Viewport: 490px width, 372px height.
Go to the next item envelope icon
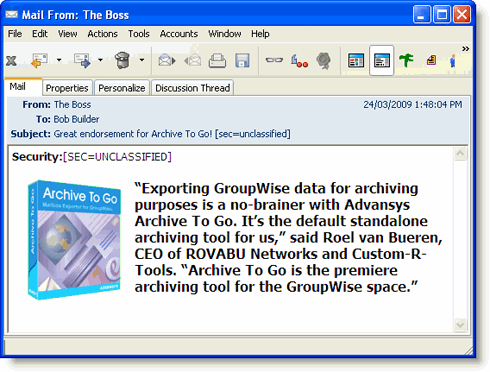(x=167, y=61)
